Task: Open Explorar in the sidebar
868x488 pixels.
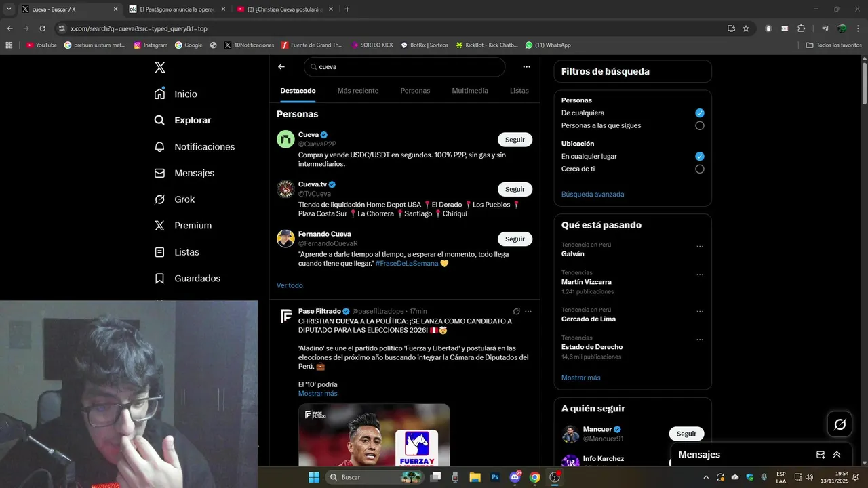Action: pos(182,120)
